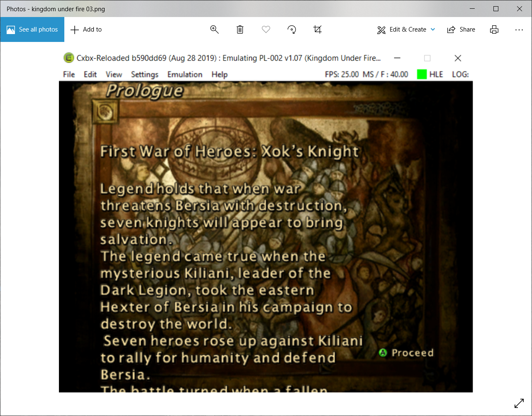Delete the photo using the trash icon
The width and height of the screenshot is (532, 416).
240,29
